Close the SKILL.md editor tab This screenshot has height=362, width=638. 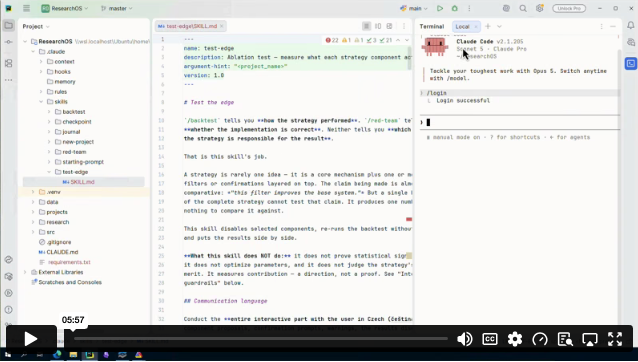[x=222, y=26]
